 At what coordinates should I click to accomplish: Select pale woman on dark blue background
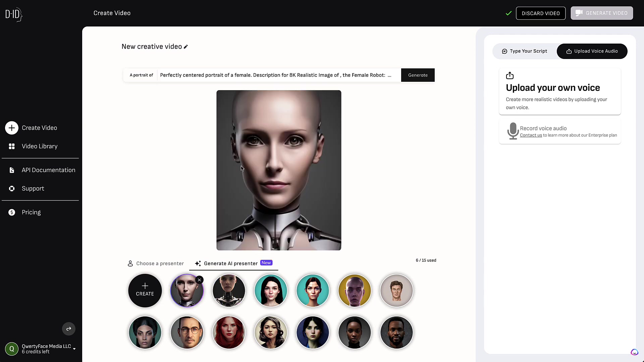pyautogui.click(x=313, y=333)
